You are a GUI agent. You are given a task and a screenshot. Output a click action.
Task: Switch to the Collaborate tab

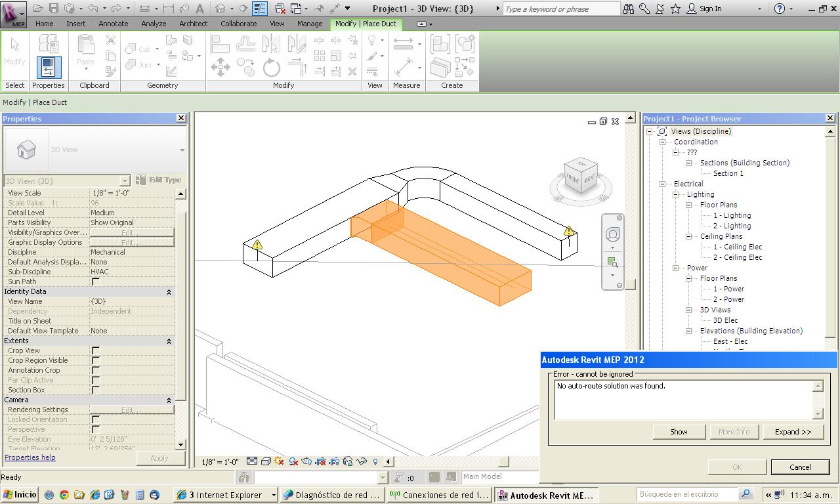[x=238, y=24]
